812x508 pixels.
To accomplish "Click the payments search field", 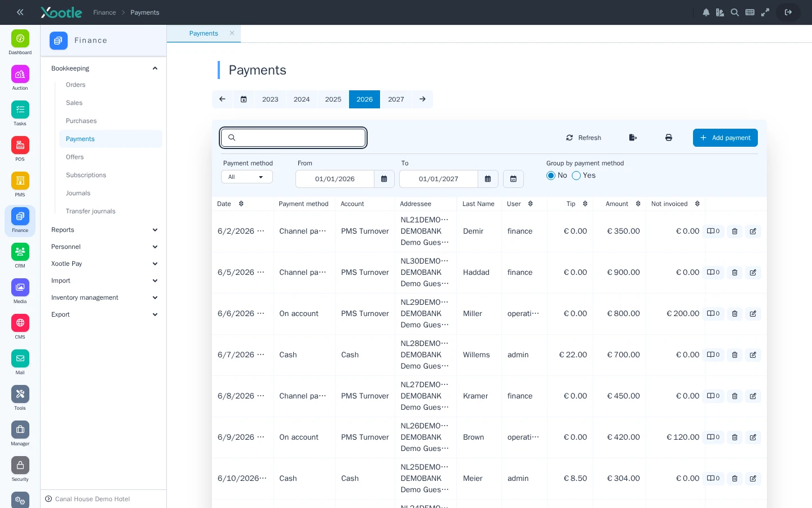I will pyautogui.click(x=293, y=138).
